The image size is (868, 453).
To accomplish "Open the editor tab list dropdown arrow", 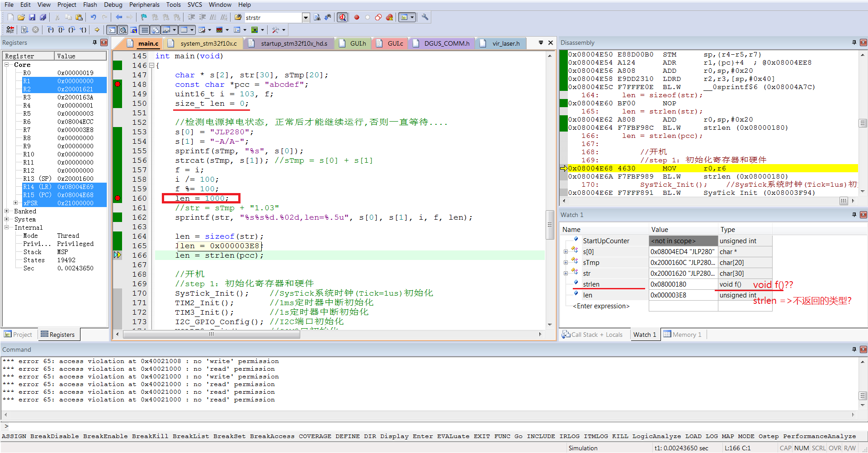I will point(541,42).
